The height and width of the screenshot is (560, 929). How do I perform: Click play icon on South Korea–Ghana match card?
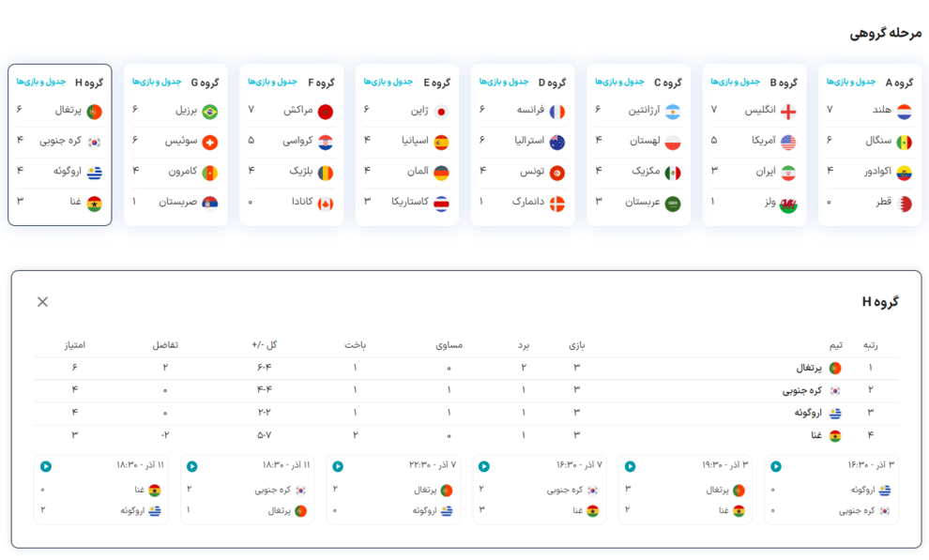[x=483, y=466]
